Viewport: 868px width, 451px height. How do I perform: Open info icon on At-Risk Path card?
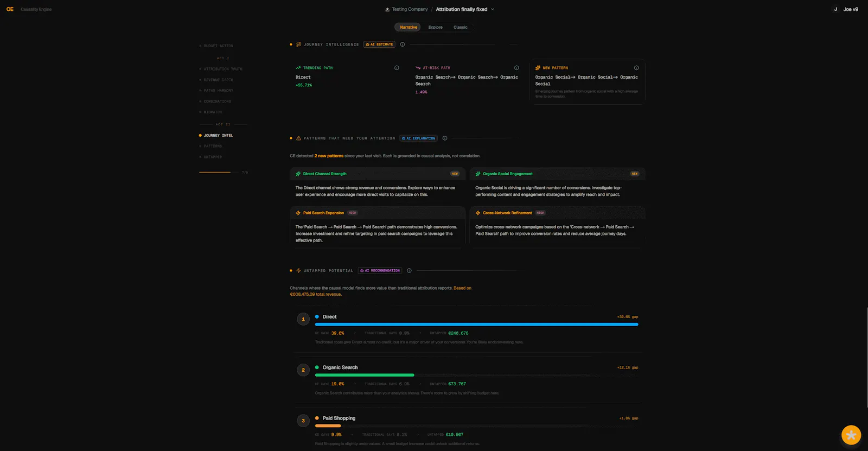point(516,68)
